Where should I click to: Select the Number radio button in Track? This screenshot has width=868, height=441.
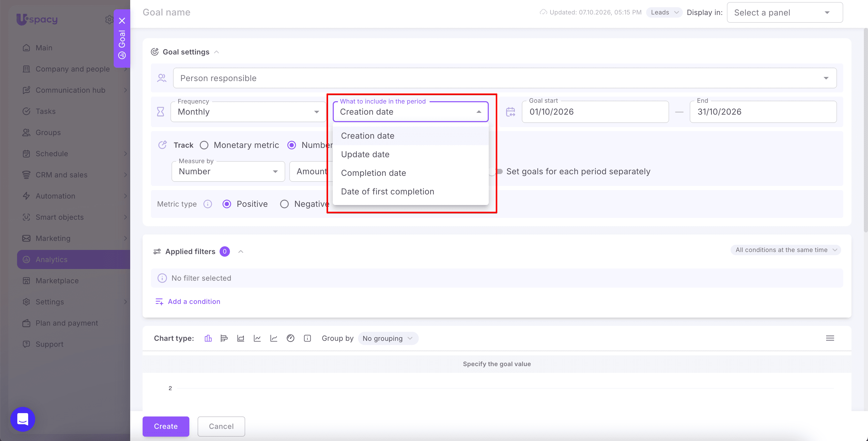292,145
